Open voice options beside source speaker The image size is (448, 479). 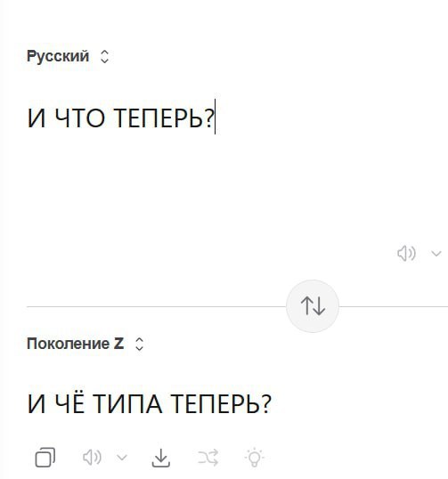point(436,253)
